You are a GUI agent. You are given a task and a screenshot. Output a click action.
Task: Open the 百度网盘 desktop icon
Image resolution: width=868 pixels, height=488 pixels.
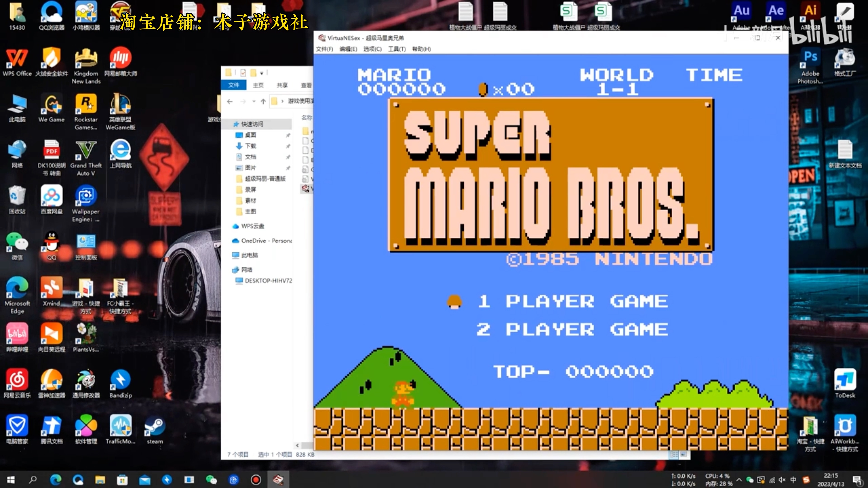coord(52,200)
